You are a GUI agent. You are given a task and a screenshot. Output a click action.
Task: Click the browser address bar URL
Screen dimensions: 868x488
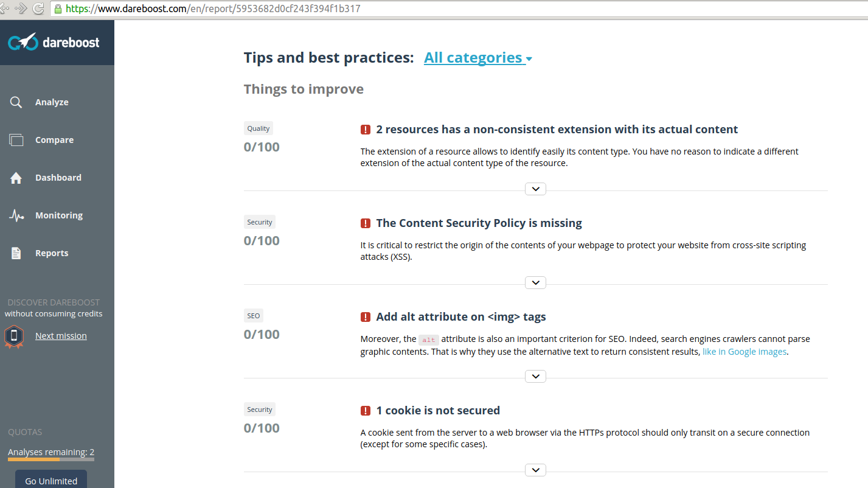tap(213, 9)
